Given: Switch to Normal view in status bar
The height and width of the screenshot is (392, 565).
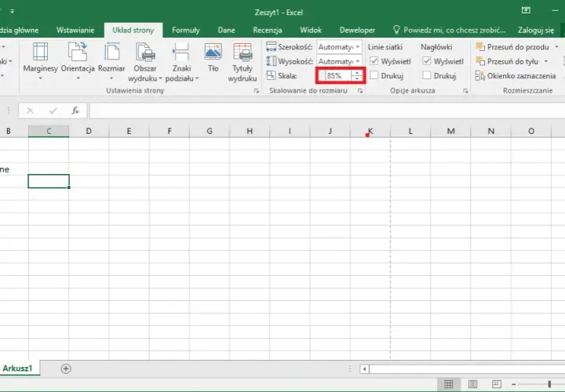Looking at the screenshot, I should pos(449,384).
